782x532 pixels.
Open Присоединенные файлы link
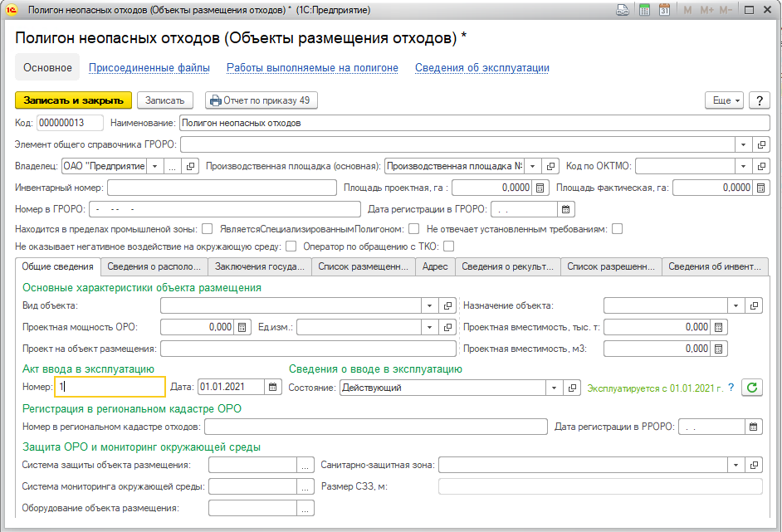(x=149, y=68)
